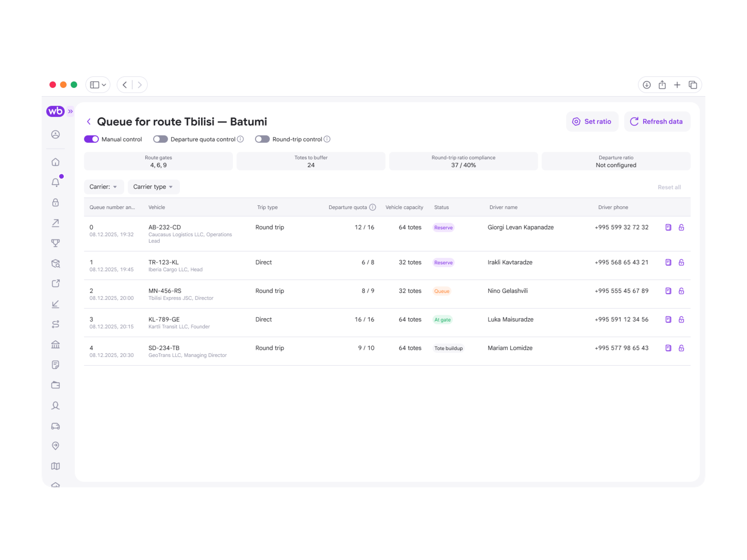Click the Reserve status of Irakli Kavtaradze
Image resolution: width=747 pixels, height=560 pixels.
click(x=443, y=262)
